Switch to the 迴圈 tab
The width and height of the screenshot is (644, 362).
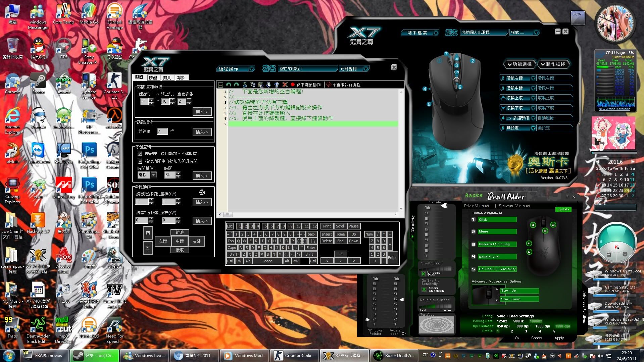point(139,77)
